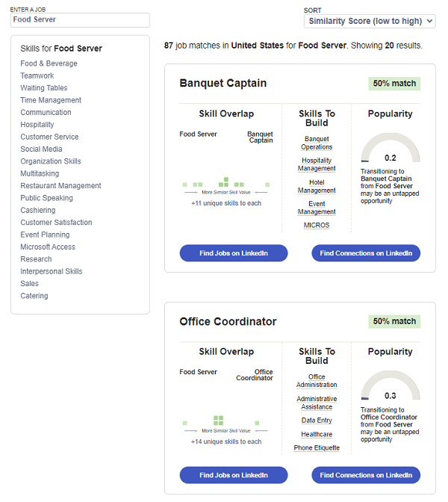Click the Banquet Captain job title

pos(223,83)
